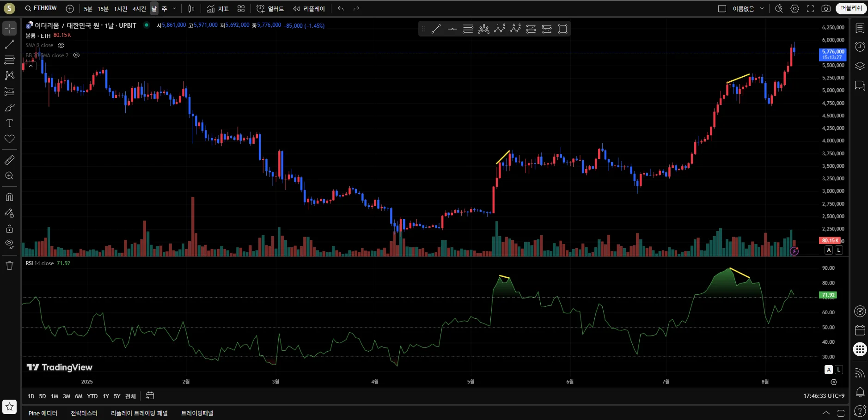
Task: Expand the timeframe interval dropdown arrow
Action: [174, 9]
